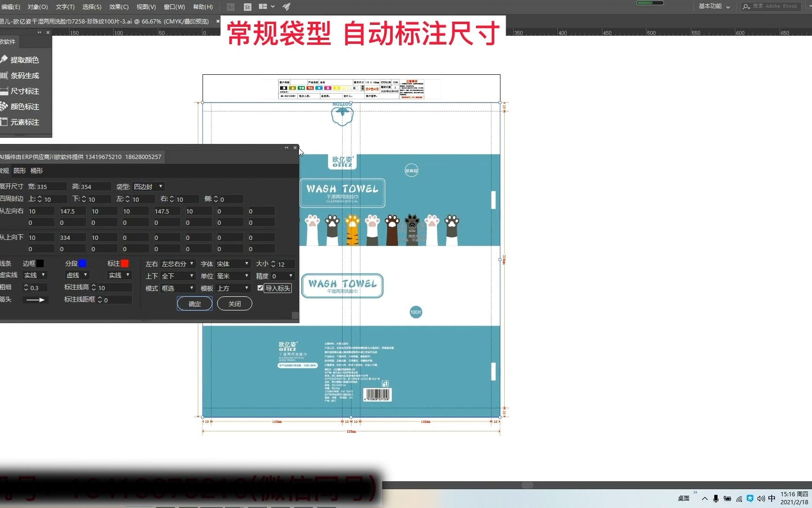Choose the arrow style next to 箭头
Screen dimensions: 812x508
36,300
